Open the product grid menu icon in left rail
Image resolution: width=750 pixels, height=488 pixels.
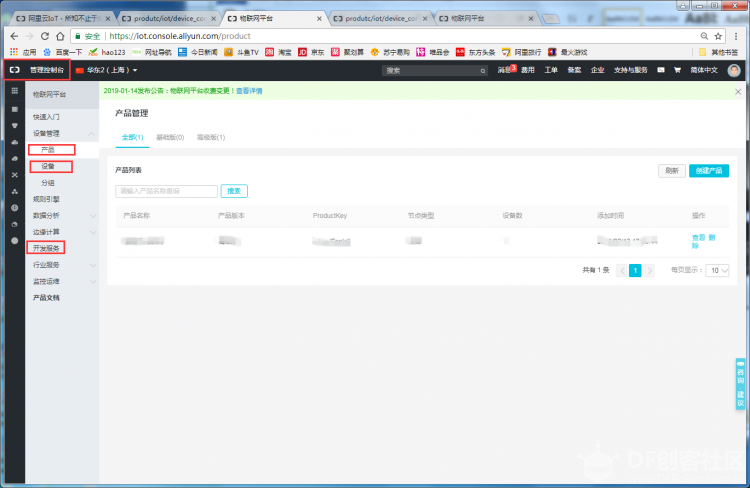tap(14, 91)
